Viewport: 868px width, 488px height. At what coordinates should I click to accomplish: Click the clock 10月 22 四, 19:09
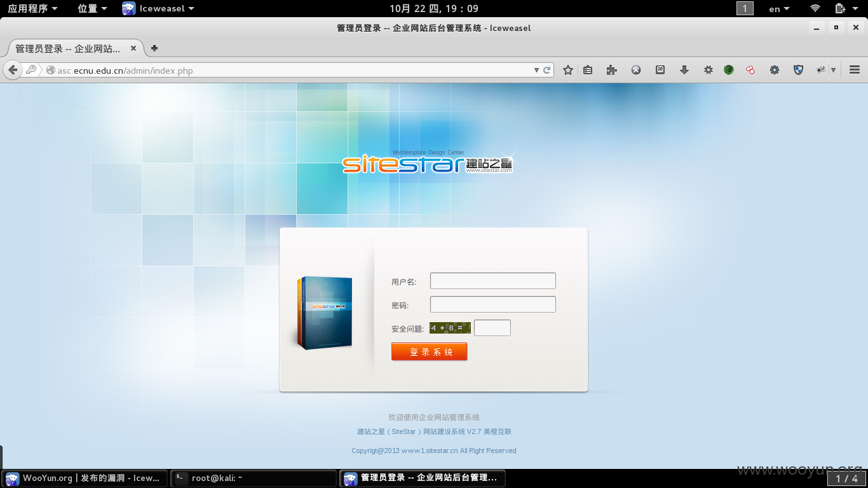point(434,9)
